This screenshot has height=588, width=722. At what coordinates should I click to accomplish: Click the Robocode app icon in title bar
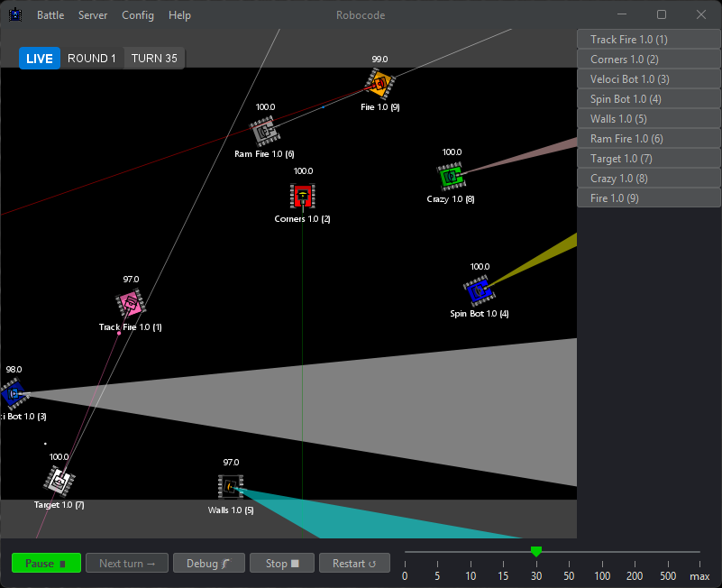(x=15, y=14)
